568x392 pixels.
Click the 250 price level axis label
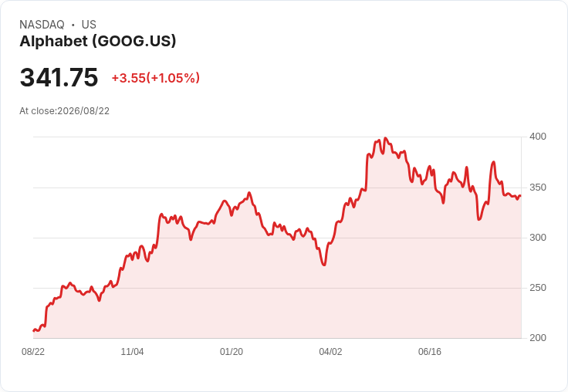(x=538, y=288)
